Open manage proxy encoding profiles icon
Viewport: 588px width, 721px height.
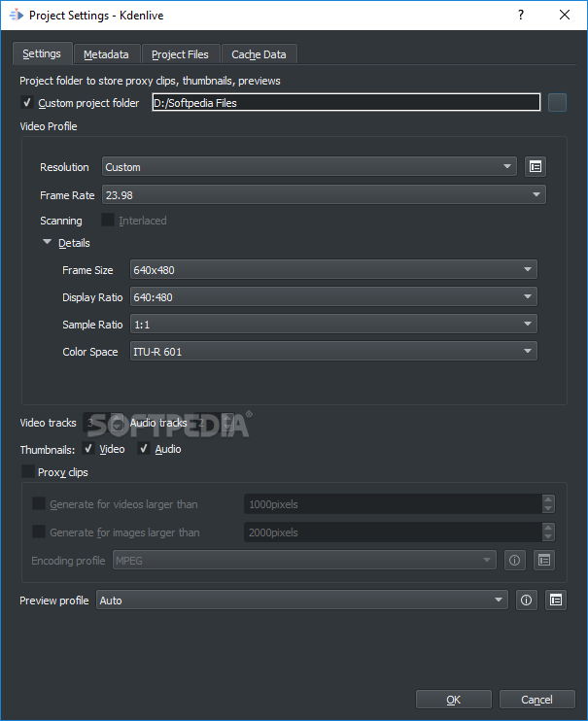pyautogui.click(x=544, y=560)
